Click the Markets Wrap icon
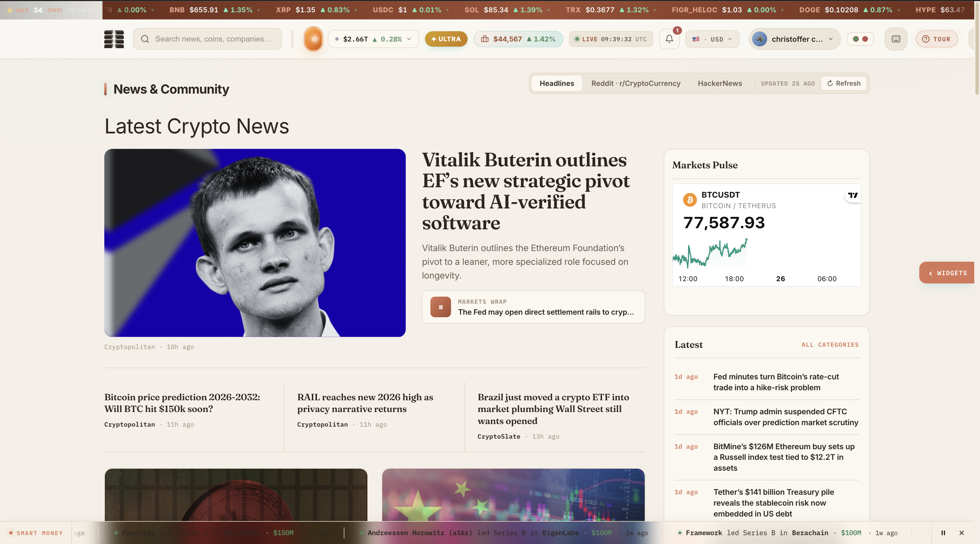 point(440,307)
